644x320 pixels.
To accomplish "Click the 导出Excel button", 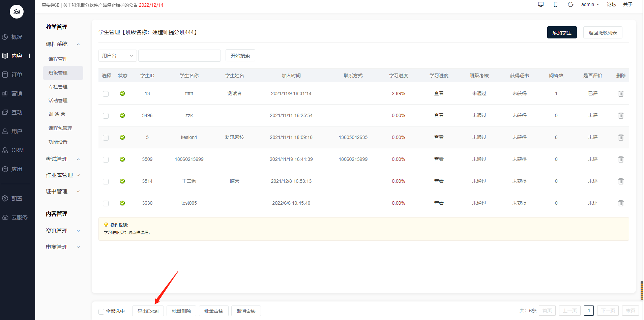I will (x=148, y=311).
